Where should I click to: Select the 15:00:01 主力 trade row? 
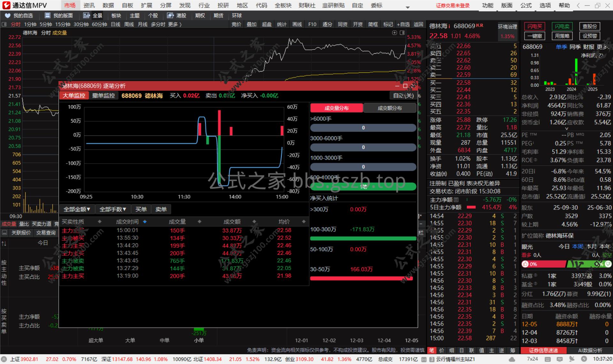coord(184,230)
